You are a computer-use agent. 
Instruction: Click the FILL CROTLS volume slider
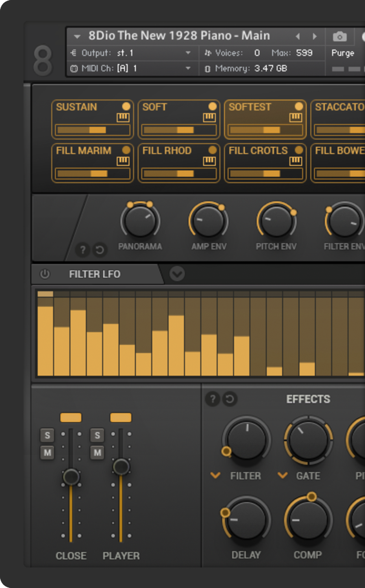click(x=265, y=174)
